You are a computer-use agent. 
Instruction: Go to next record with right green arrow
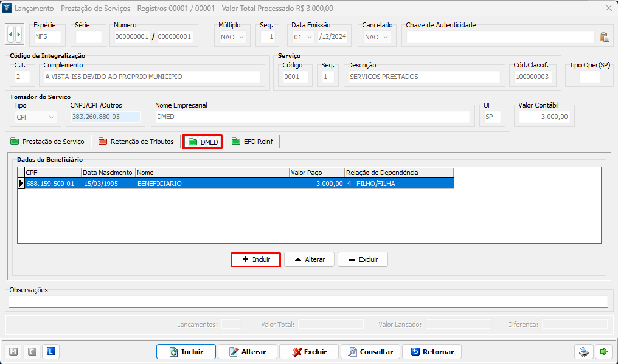click(19, 35)
